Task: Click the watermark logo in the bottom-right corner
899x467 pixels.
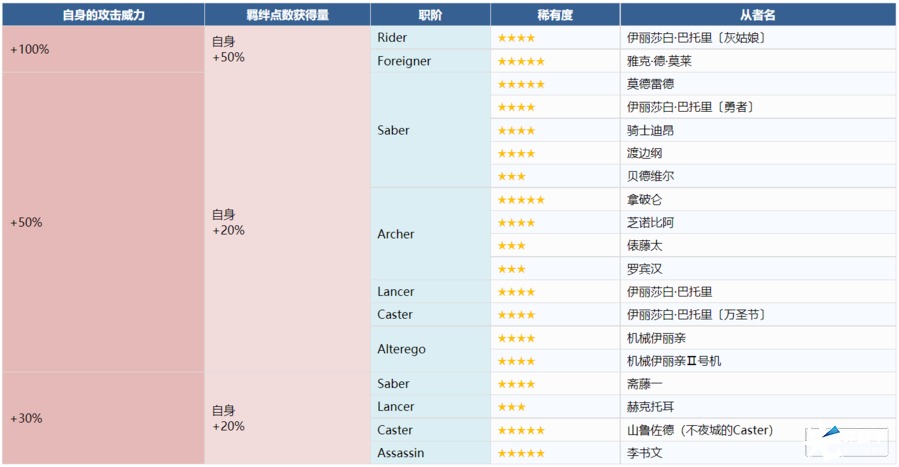Action: coord(849,442)
